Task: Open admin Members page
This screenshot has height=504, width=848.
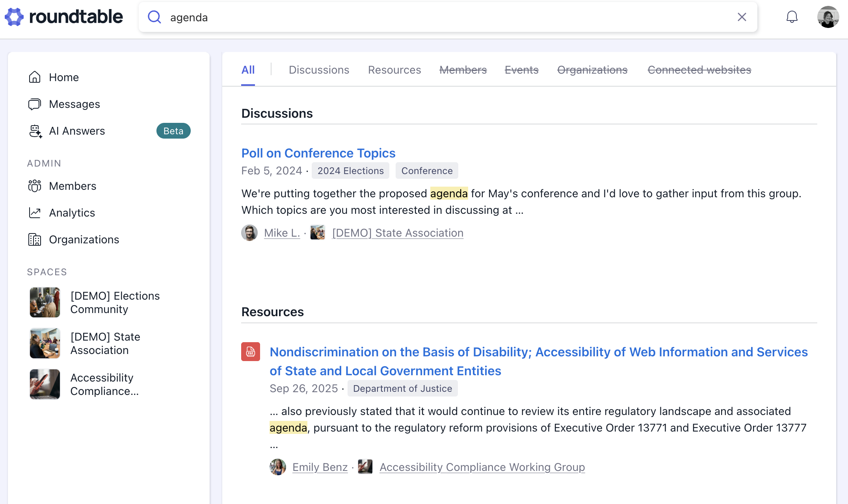Action: click(73, 186)
